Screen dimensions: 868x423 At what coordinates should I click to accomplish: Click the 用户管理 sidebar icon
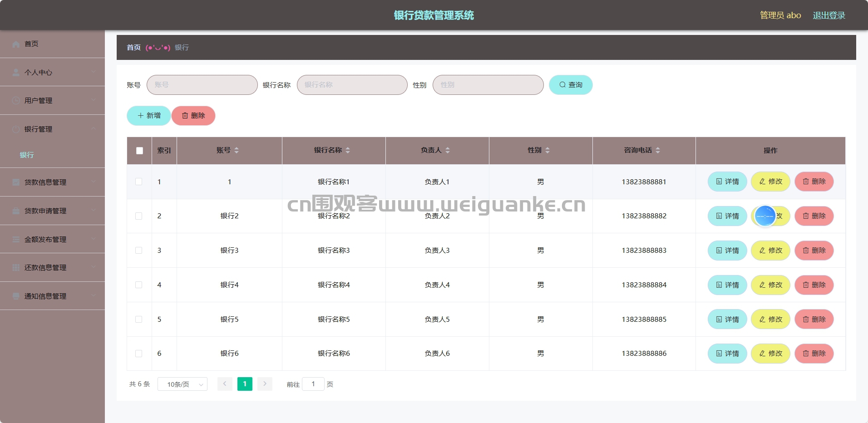(16, 101)
